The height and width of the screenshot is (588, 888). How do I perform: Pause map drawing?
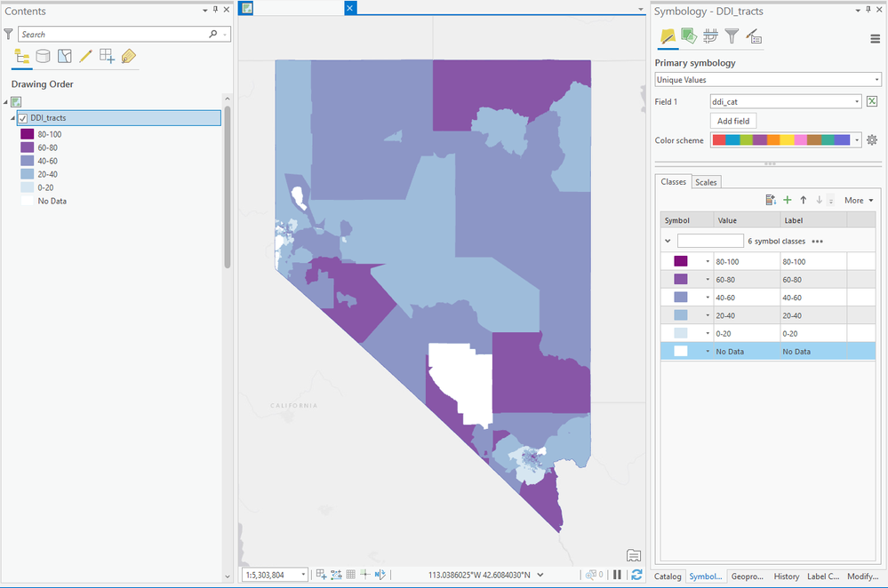pos(617,575)
